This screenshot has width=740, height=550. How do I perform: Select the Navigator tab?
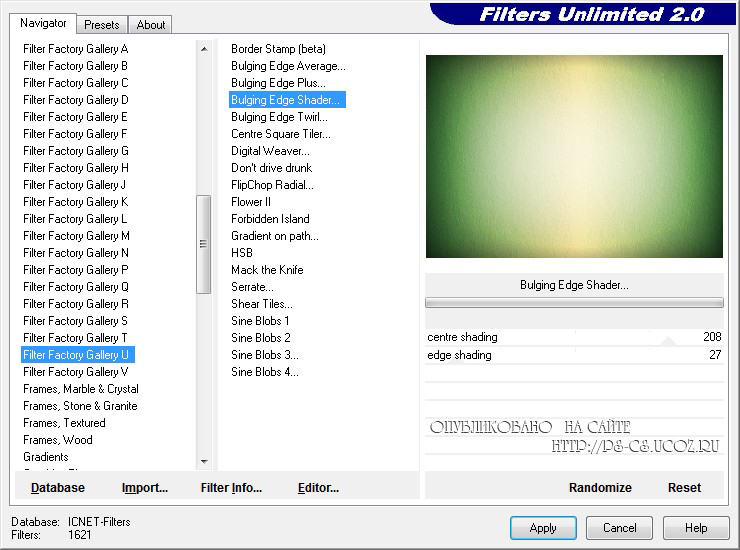tap(43, 23)
